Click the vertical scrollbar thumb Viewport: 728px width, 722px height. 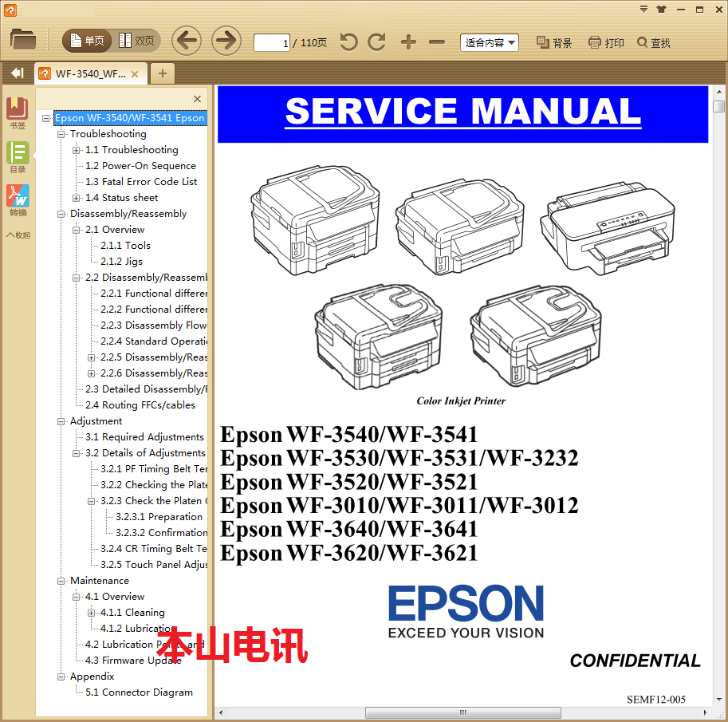click(x=718, y=106)
